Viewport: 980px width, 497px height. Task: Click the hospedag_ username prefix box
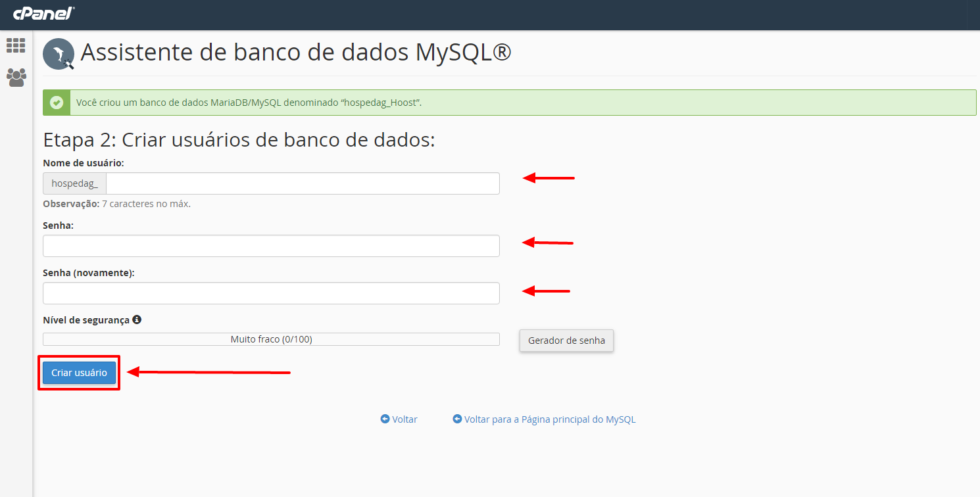[74, 183]
